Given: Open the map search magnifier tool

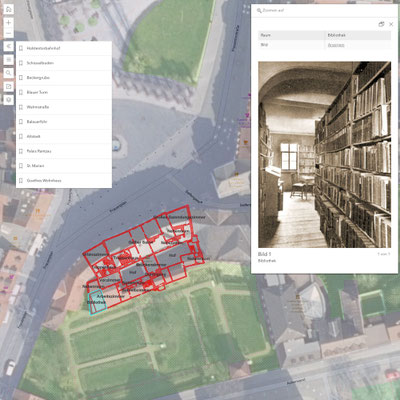Looking at the screenshot, I should pos(9,73).
